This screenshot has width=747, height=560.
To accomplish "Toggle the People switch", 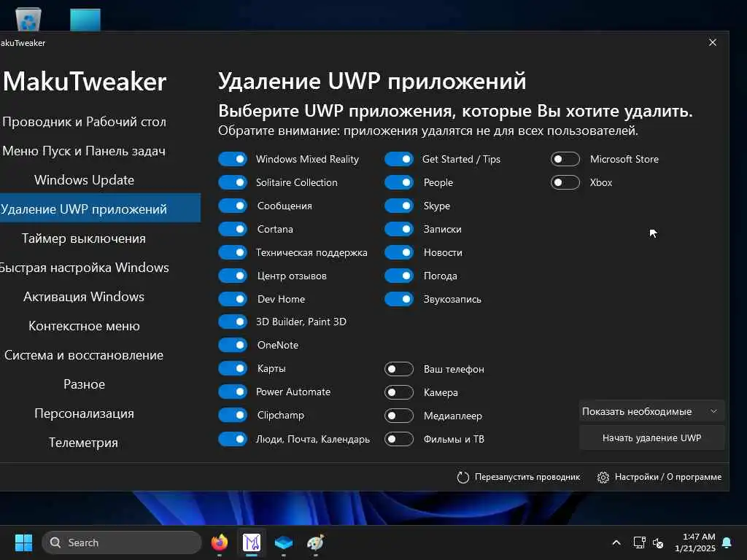I will (x=399, y=182).
